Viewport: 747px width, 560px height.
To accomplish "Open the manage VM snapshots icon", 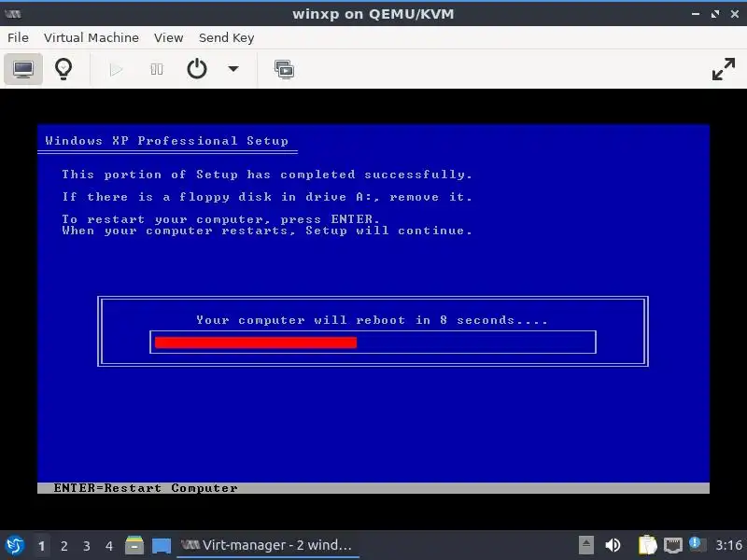I will coord(285,69).
